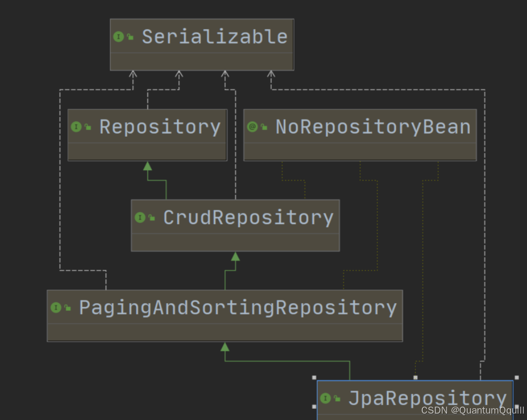Click the green inheritance arrowhead under Repository
Image resolution: width=527 pixels, height=420 pixels.
147,166
